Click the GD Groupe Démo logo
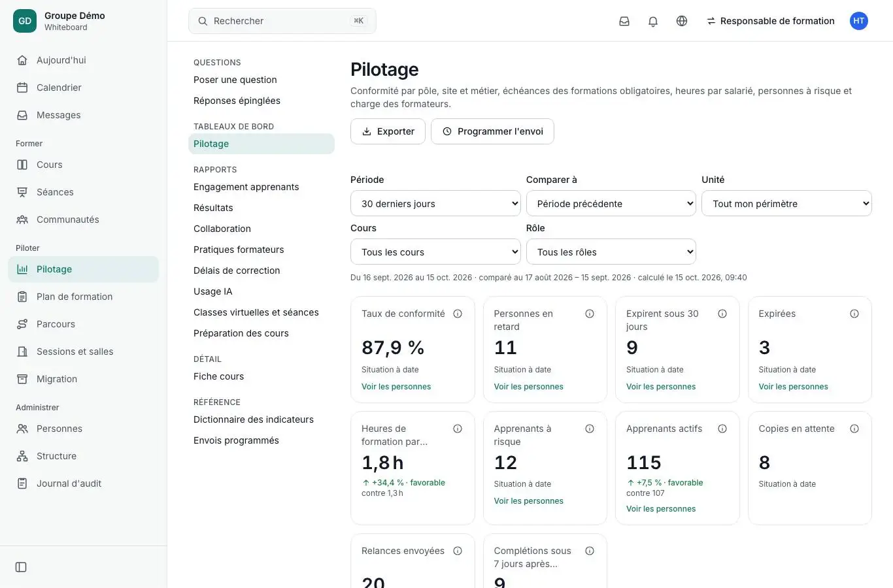 (x=25, y=21)
